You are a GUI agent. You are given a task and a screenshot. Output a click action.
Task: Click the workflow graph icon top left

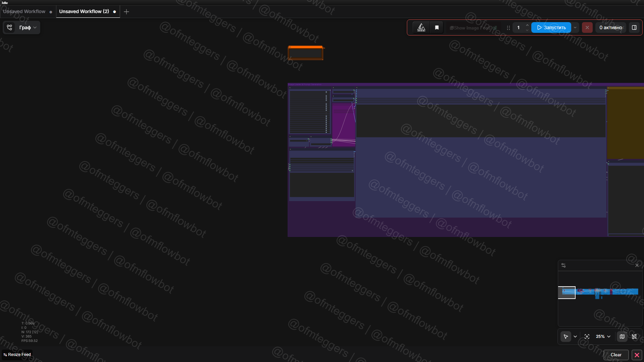[x=9, y=27]
